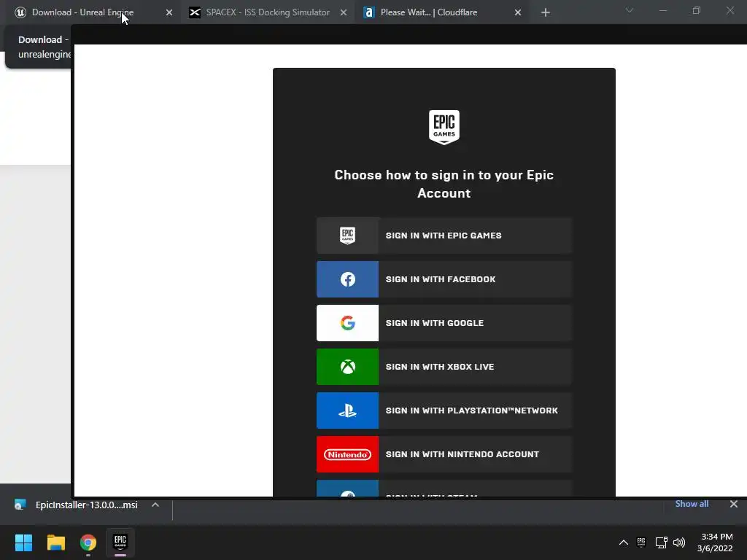
Task: Open File Explorer from taskbar
Action: 55,542
